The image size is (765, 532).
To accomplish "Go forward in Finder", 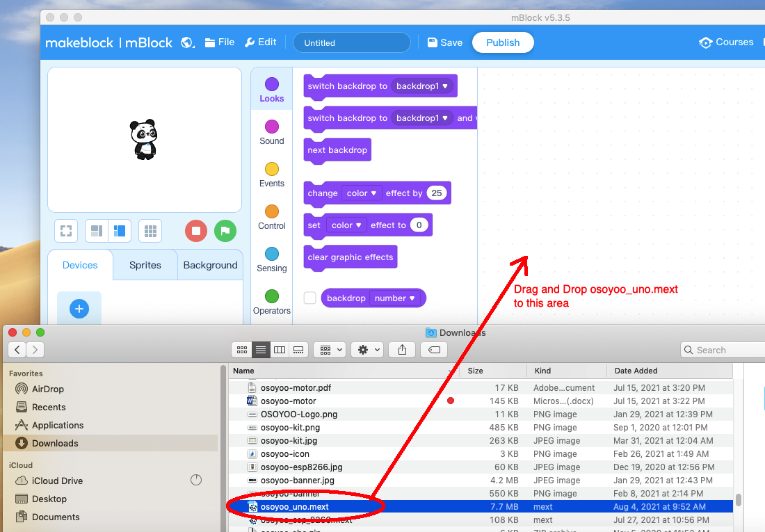I will click(35, 350).
